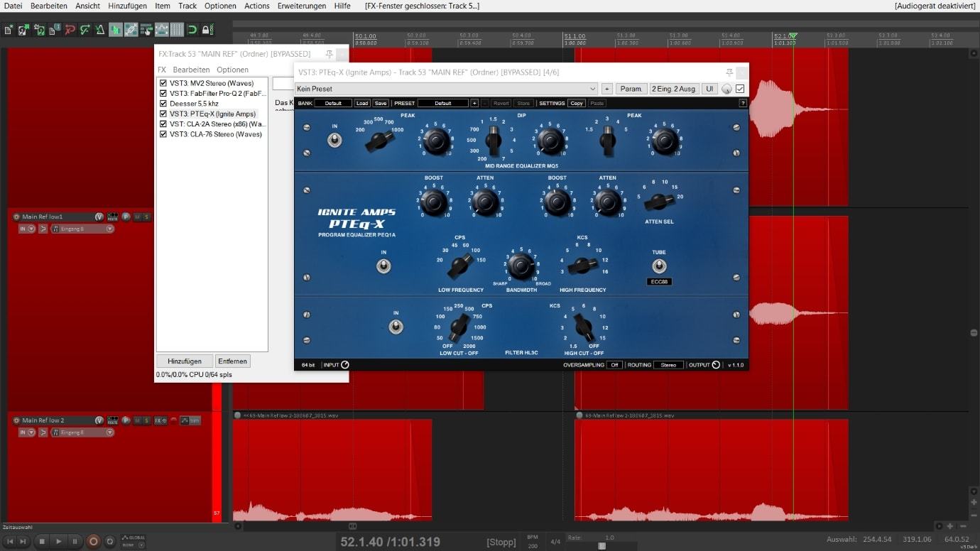Click phase button on Main Ref low1

click(126, 217)
